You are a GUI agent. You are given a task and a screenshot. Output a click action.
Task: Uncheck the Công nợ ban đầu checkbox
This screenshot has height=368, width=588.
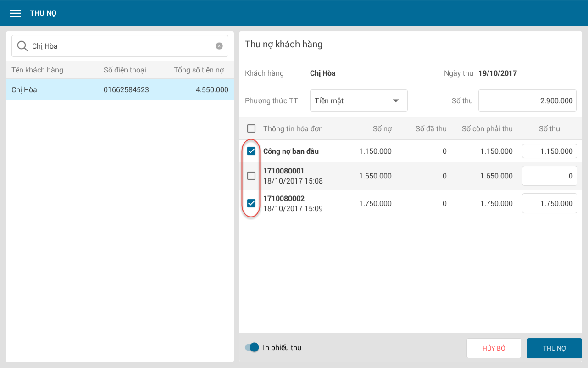(x=251, y=151)
